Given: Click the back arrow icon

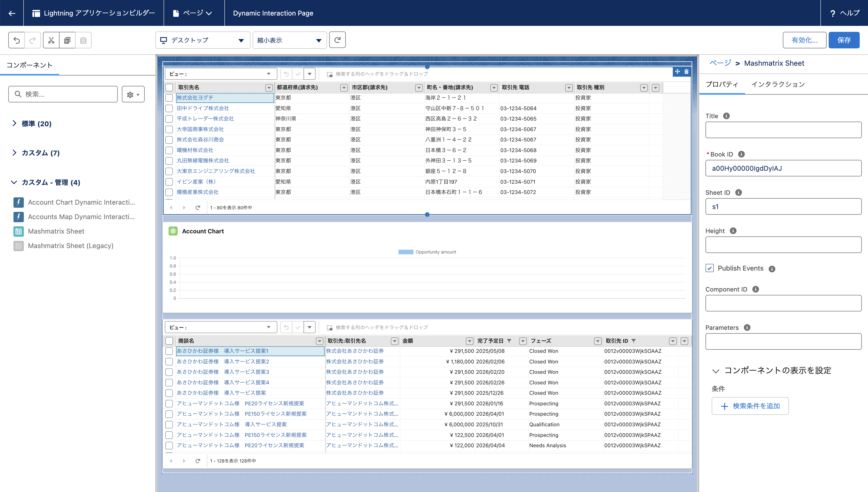Looking at the screenshot, I should 12,13.
